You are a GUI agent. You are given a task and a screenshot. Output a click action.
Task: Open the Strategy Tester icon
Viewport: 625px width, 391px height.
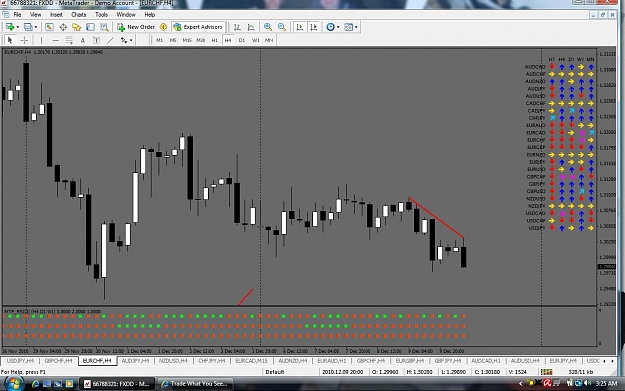tap(104, 27)
